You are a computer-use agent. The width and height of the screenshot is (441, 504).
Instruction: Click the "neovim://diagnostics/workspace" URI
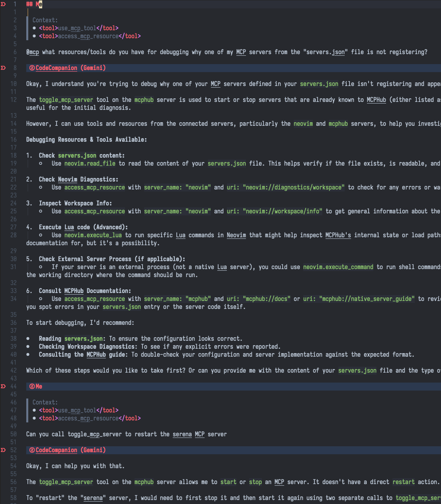(294, 188)
